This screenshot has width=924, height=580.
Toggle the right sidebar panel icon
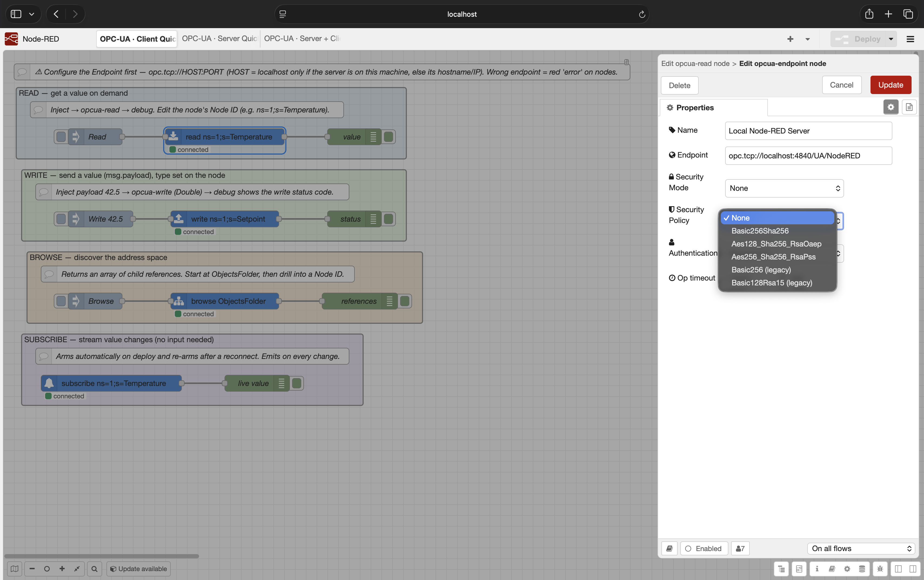pyautogui.click(x=913, y=569)
